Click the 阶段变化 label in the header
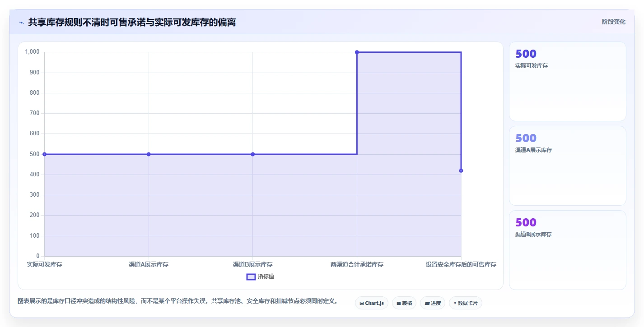This screenshot has height=327, width=644. (614, 22)
